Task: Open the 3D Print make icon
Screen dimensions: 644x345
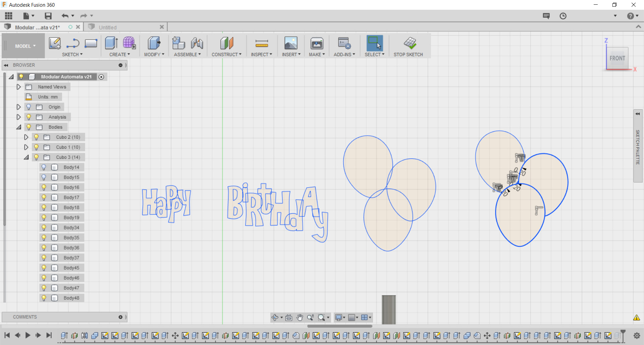Action: (x=317, y=43)
